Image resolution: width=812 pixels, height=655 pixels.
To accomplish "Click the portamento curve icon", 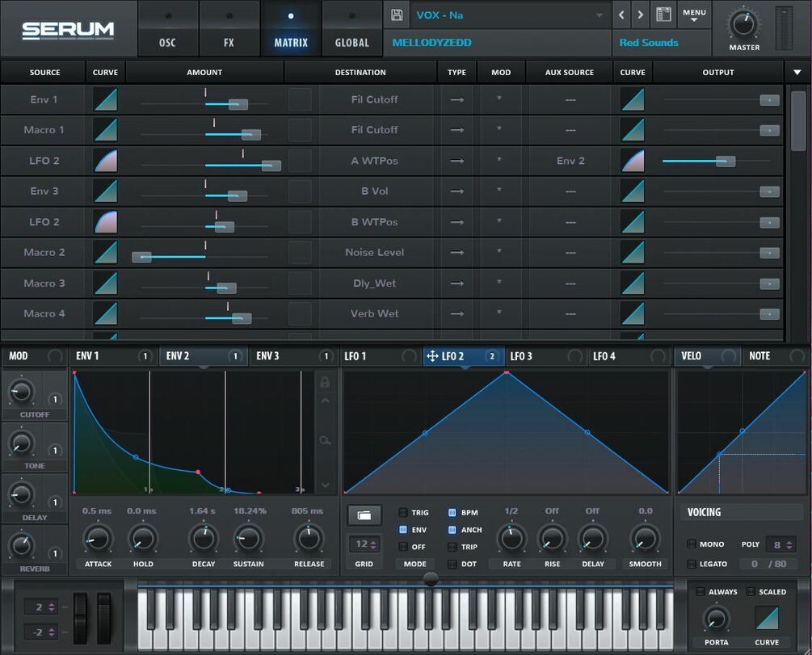I will pyautogui.click(x=767, y=618).
